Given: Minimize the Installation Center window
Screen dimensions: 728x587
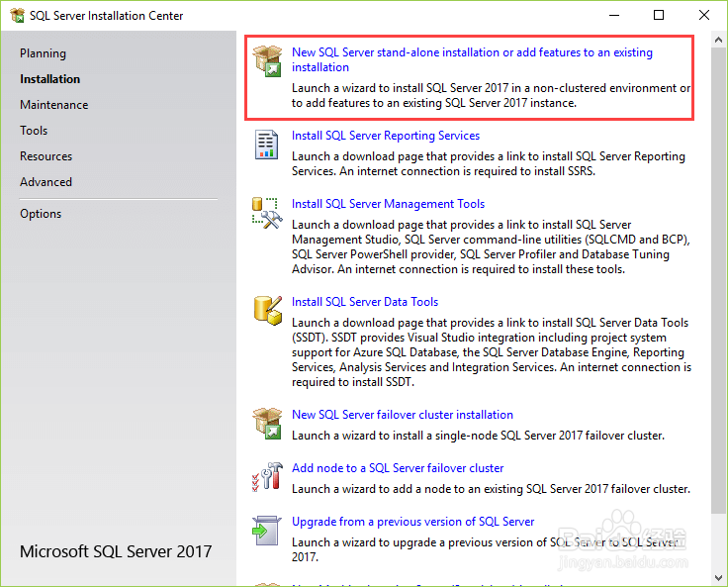Looking at the screenshot, I should 614,15.
